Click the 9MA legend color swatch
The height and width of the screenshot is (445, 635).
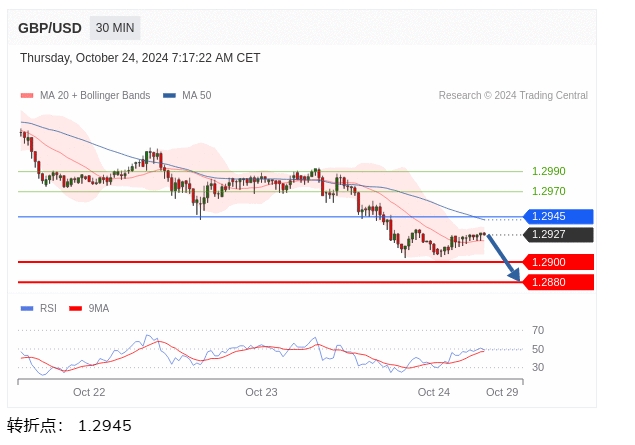(x=76, y=309)
